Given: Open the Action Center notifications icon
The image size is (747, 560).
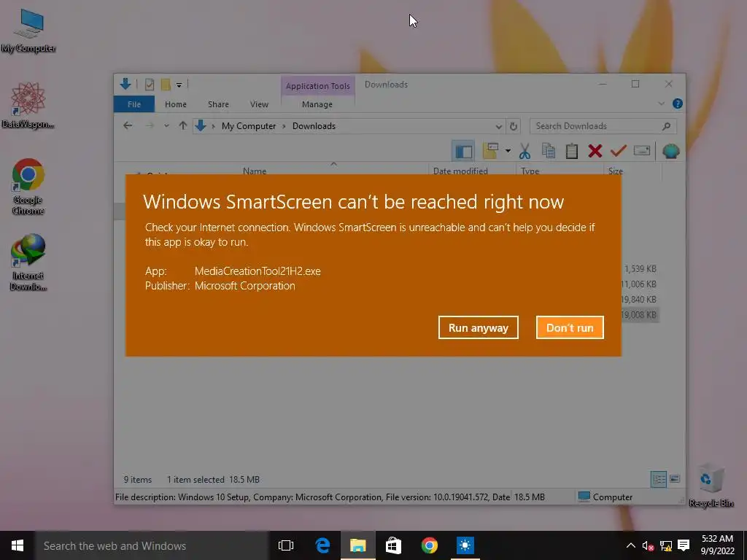Looking at the screenshot, I should pyautogui.click(x=684, y=545).
